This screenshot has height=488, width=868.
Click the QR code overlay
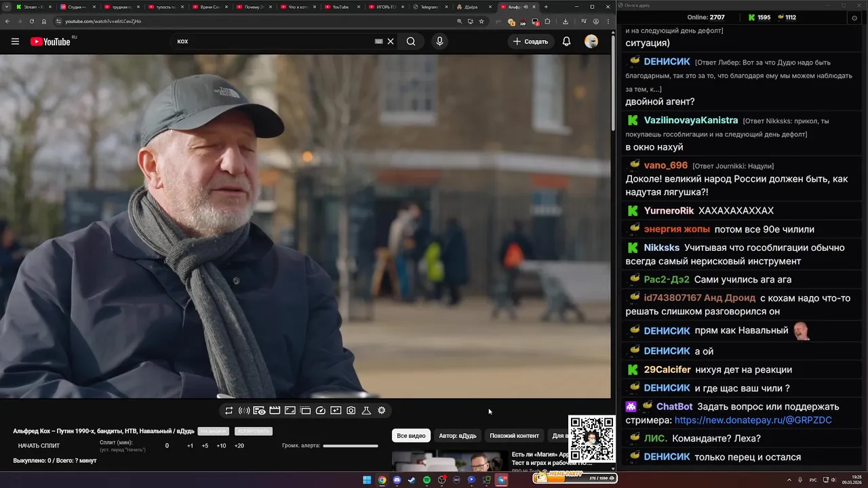tap(591, 439)
